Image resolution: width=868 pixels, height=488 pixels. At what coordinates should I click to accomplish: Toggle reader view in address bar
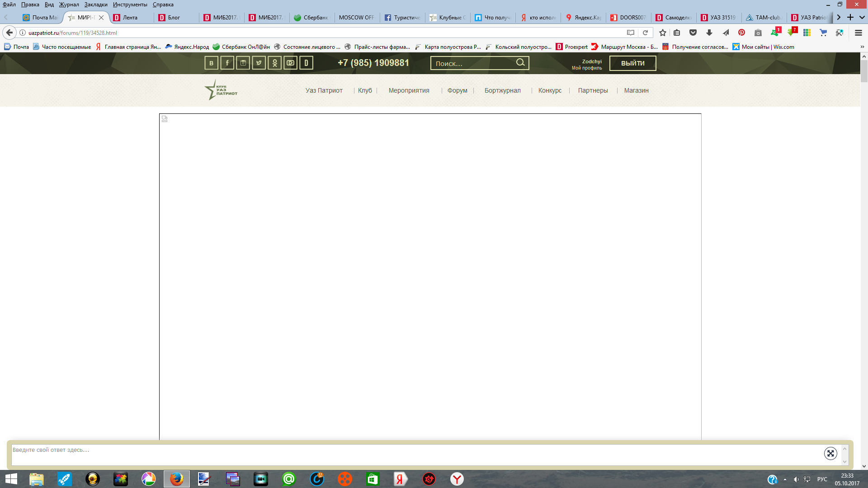pos(631,33)
